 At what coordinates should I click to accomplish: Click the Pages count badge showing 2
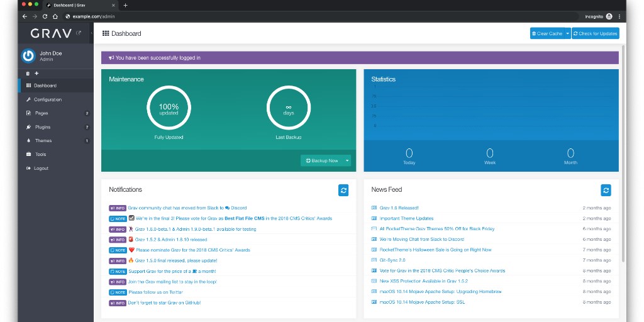click(x=87, y=113)
